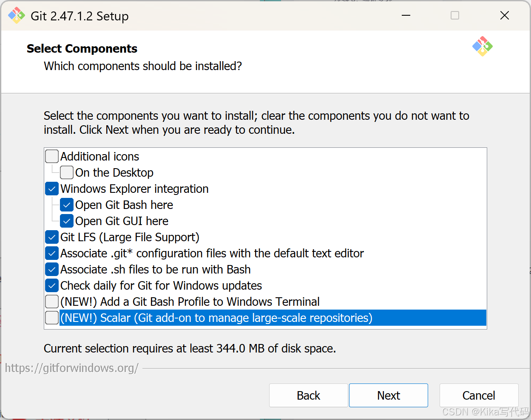Disable Check daily for Git updates
The width and height of the screenshot is (531, 420).
[52, 285]
